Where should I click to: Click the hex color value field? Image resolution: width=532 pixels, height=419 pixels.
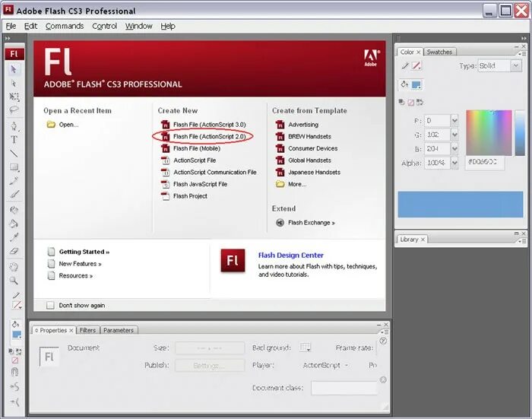(485, 163)
